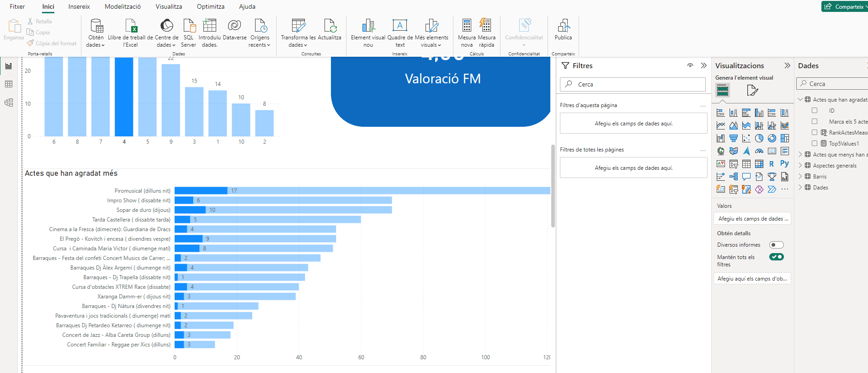Tick the RankActesMeasure checkbox
Viewport: 868px width, 373px height.
coord(815,132)
